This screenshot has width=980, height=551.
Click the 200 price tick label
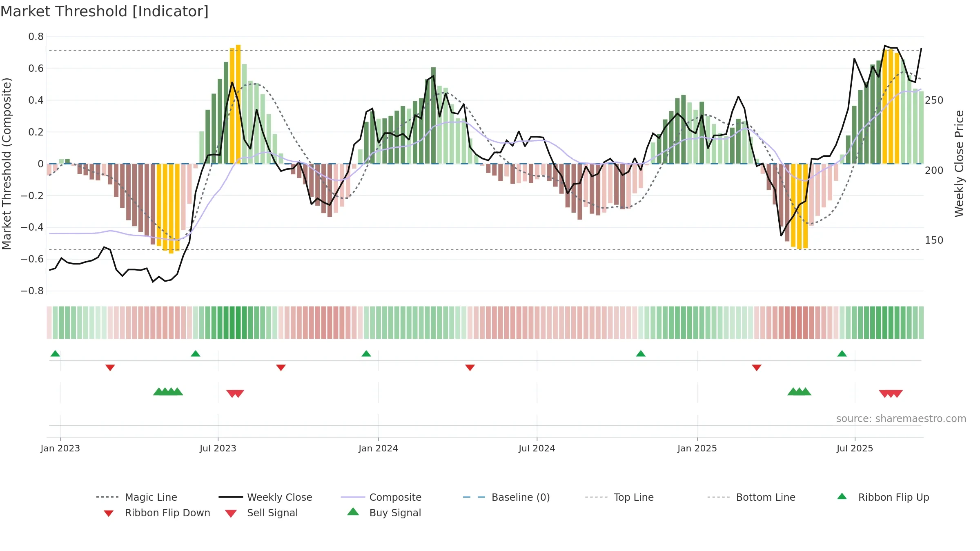coord(934,170)
